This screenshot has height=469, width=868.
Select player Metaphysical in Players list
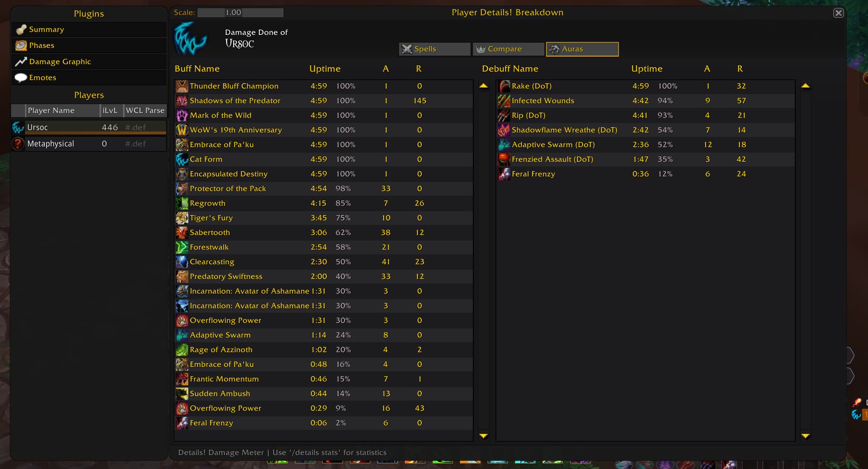tap(51, 144)
